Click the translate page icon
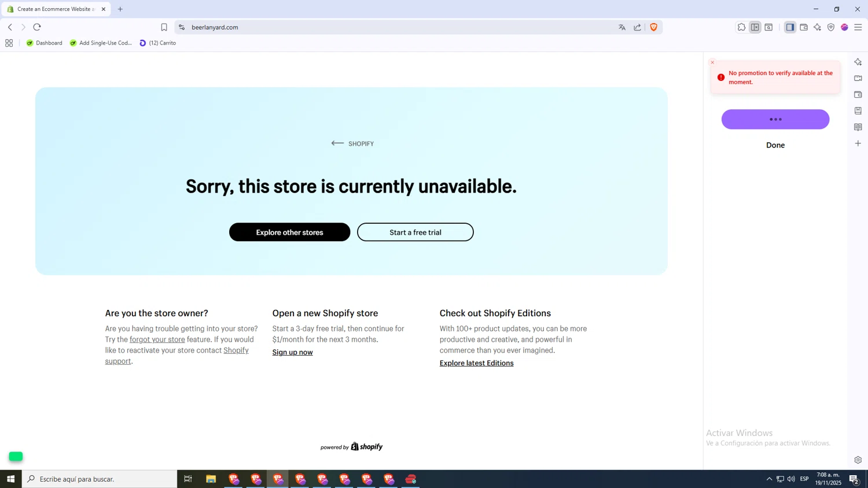Viewport: 868px width, 488px height. [x=622, y=27]
